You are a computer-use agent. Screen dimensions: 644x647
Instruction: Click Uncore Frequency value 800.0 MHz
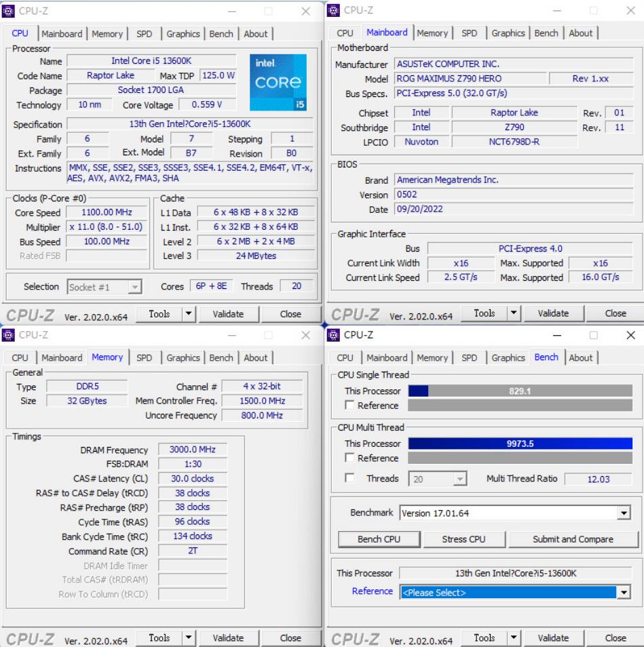[x=262, y=415]
